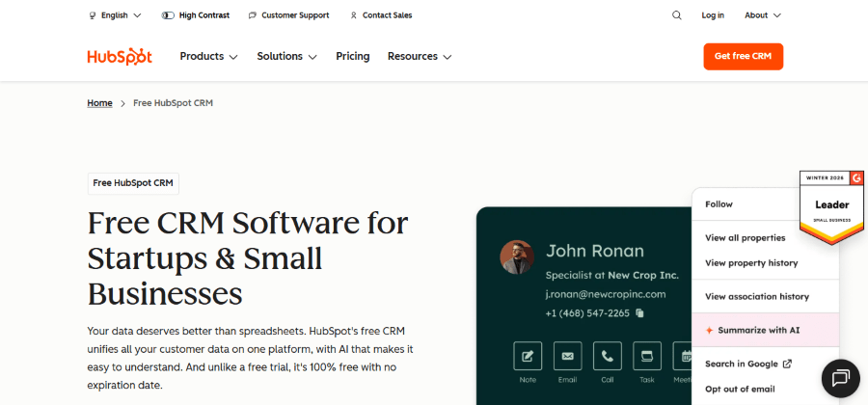This screenshot has width=868, height=405.
Task: Copy phone number using copy icon
Action: pyautogui.click(x=639, y=313)
